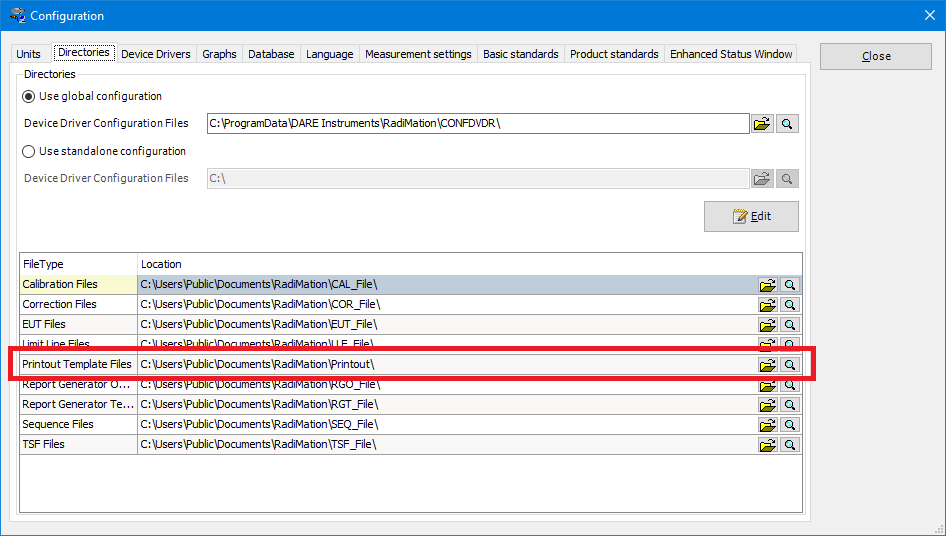Click magnifier icon in Calibration Files row
The height and width of the screenshot is (536, 946).
(790, 285)
